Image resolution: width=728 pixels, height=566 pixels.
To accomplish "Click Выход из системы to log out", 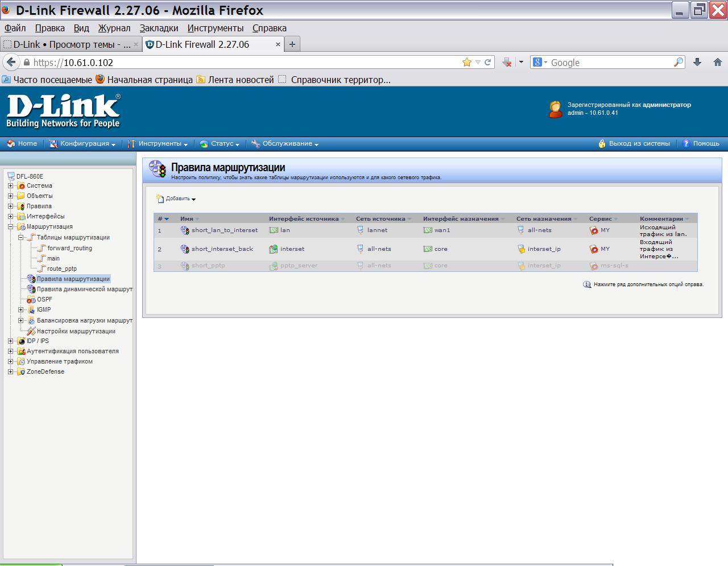I will [634, 144].
